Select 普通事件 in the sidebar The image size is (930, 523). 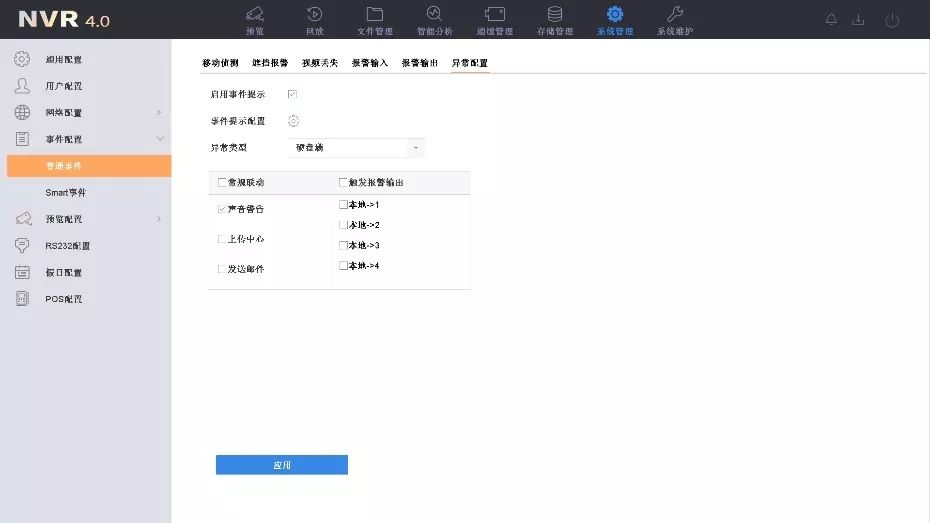coord(89,166)
